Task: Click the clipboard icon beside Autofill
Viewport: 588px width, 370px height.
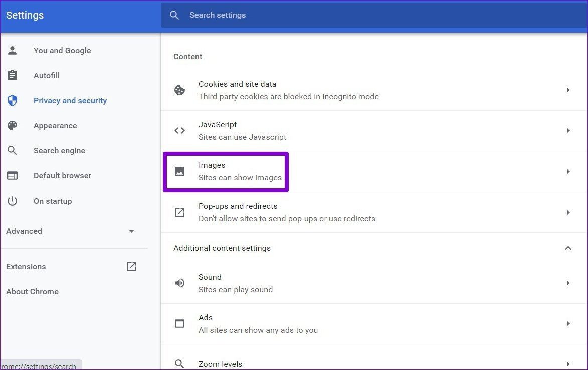Action: click(x=13, y=75)
